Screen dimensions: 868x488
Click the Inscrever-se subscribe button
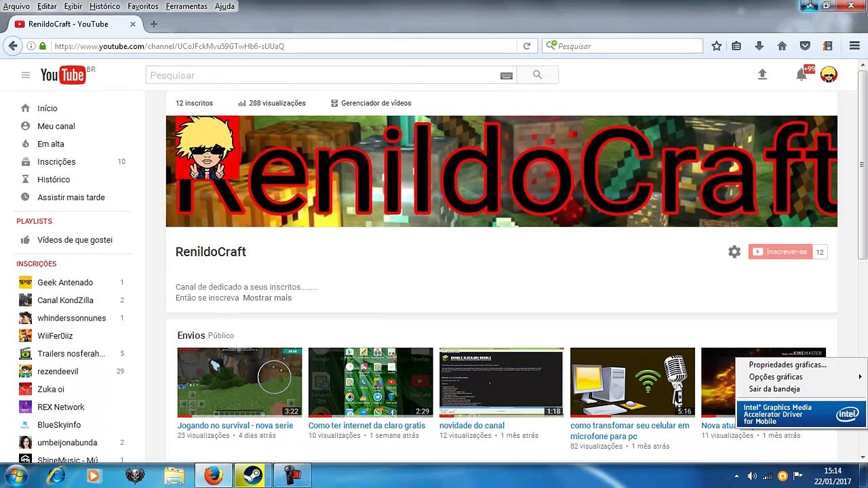[x=780, y=252]
